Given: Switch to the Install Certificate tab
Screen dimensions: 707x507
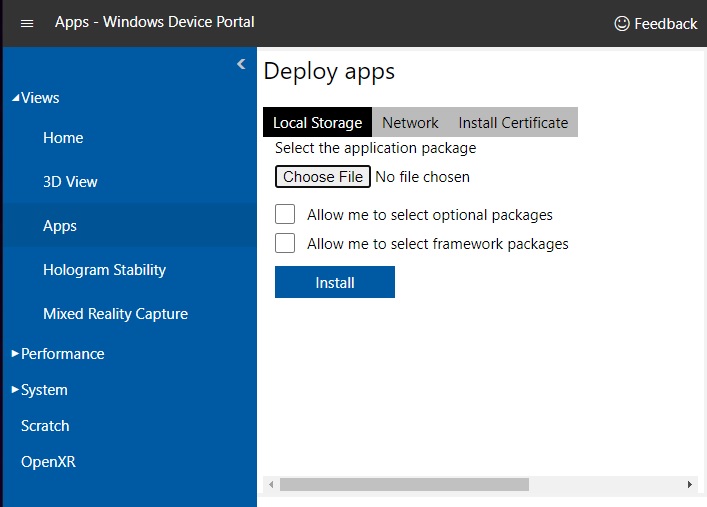Looking at the screenshot, I should pos(513,122).
